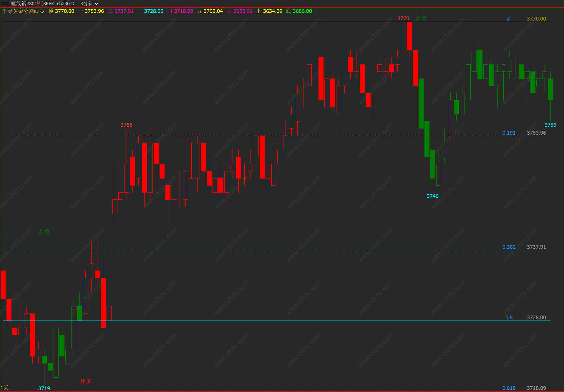Screen dimensions: 564x392
Task: Click the 3770.00 price label at right edge
Action: [x=536, y=19]
